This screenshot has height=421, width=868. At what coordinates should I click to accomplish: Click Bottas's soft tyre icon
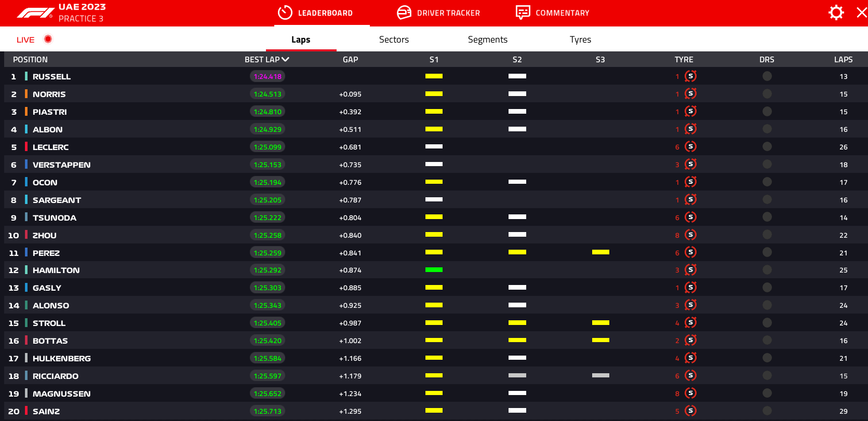[x=690, y=341]
